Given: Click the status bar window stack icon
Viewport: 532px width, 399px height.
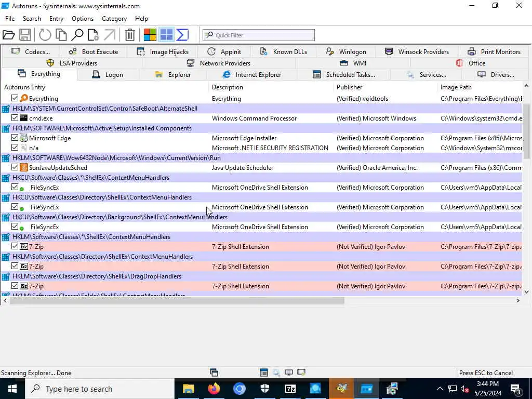Looking at the screenshot, I should point(214,373).
